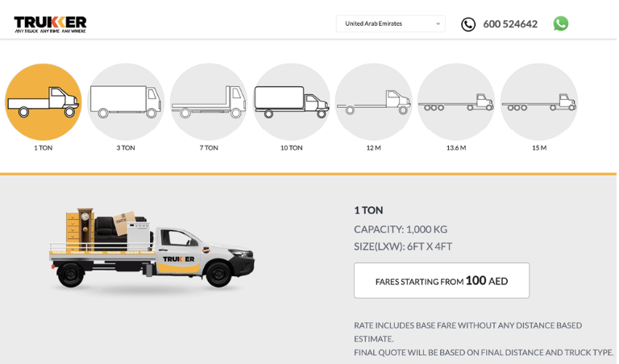Click the 3 TON label text
The width and height of the screenshot is (619, 364).
pos(126,147)
